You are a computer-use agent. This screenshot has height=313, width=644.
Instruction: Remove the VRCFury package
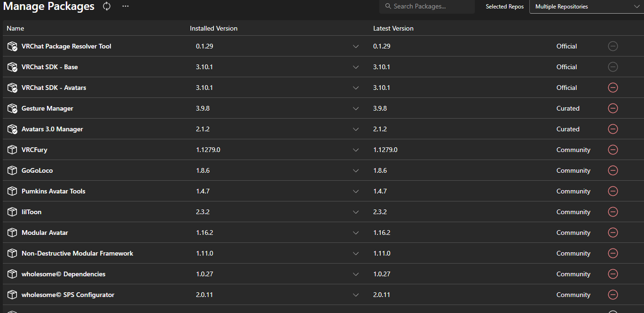pos(613,150)
